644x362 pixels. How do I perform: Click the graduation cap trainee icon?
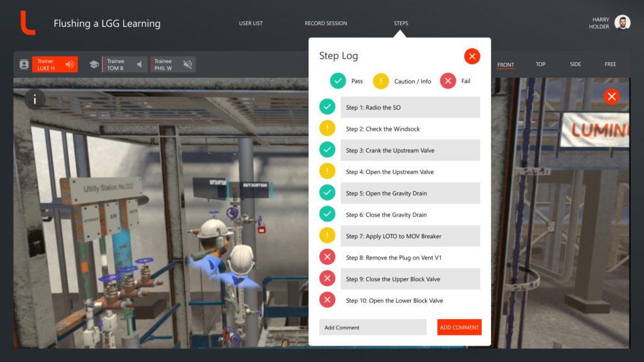(x=94, y=65)
